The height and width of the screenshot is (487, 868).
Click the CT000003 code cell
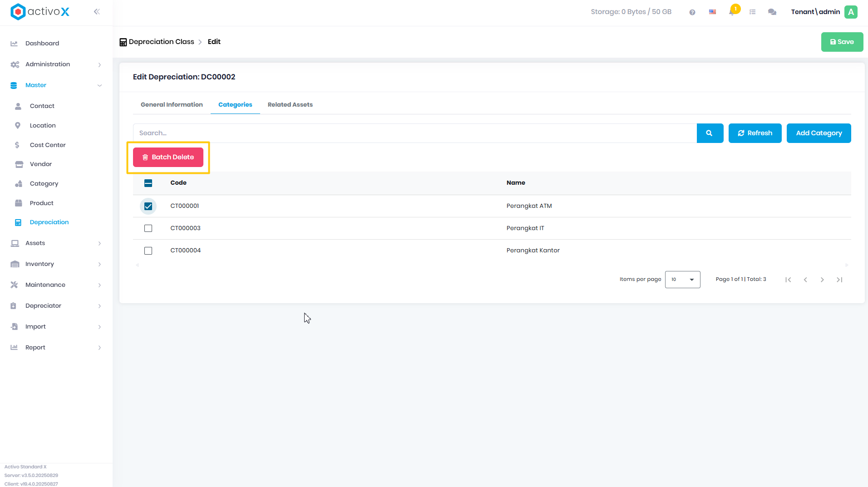point(185,228)
